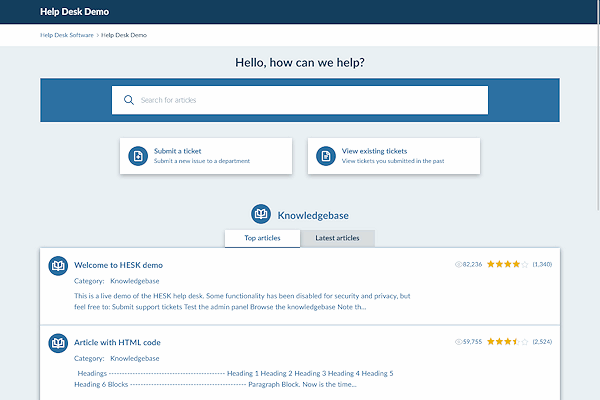Click the "Hello, how can we help?" heading

tap(300, 62)
